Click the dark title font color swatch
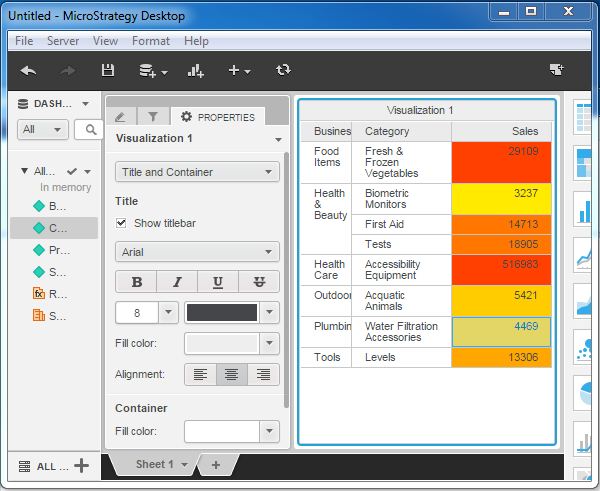Viewport: 600px width, 491px height. (x=221, y=312)
